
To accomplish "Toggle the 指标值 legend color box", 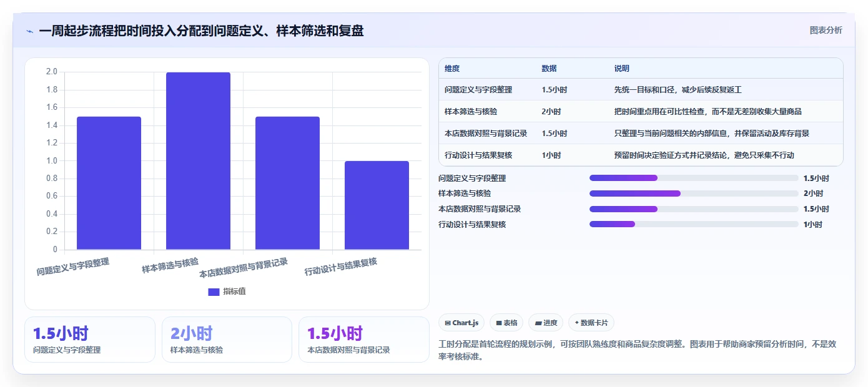I will (214, 291).
